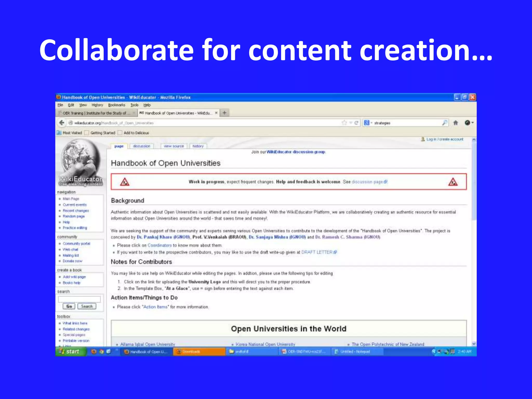Image resolution: width=532 pixels, height=399 pixels.
Task: Click the browser back arrow button
Action: click(x=62, y=123)
